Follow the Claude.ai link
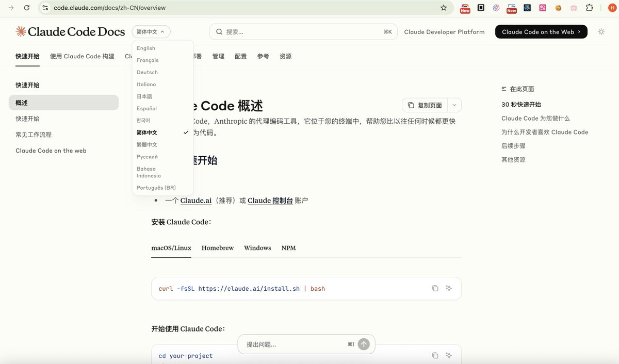The image size is (619, 364). 196,201
